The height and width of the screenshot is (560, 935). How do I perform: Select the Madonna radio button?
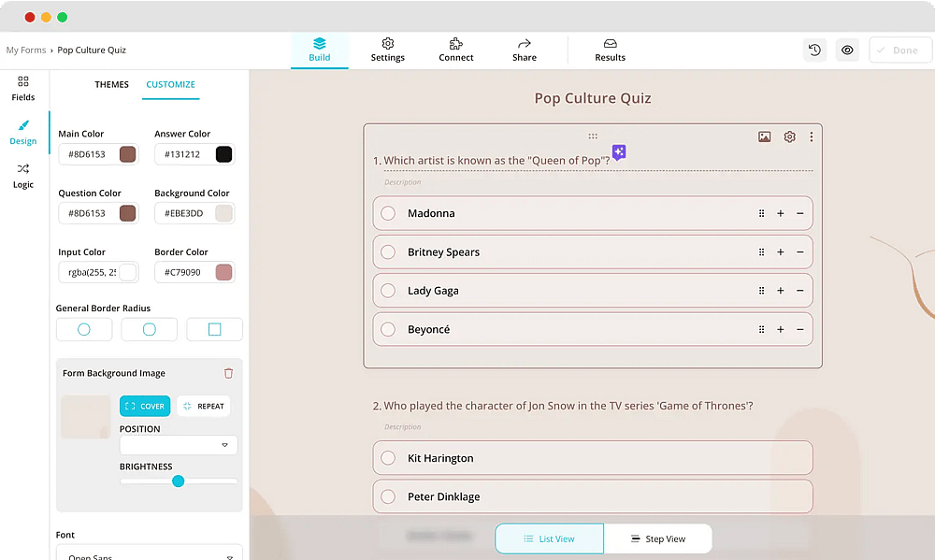(388, 213)
